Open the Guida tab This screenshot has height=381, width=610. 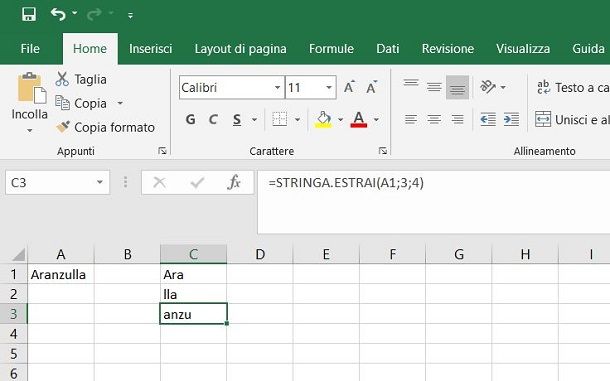coord(588,49)
